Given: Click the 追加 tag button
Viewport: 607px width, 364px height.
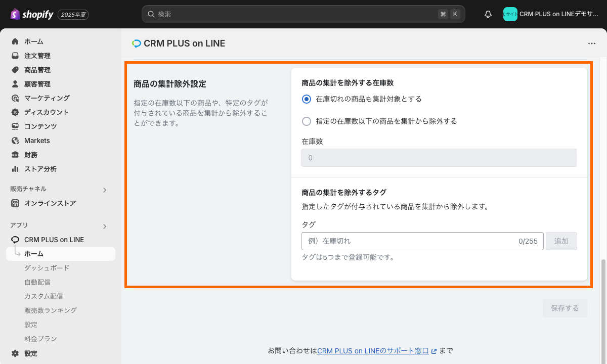Looking at the screenshot, I should [x=561, y=241].
